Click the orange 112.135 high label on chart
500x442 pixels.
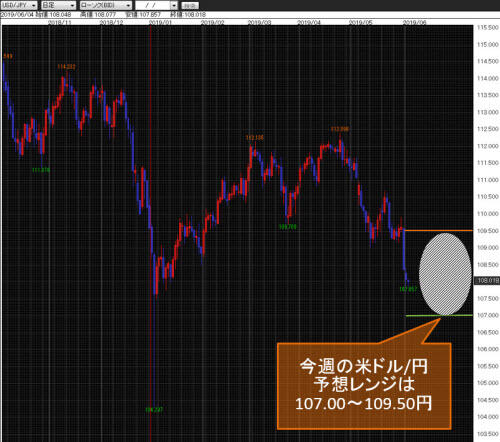255,138
